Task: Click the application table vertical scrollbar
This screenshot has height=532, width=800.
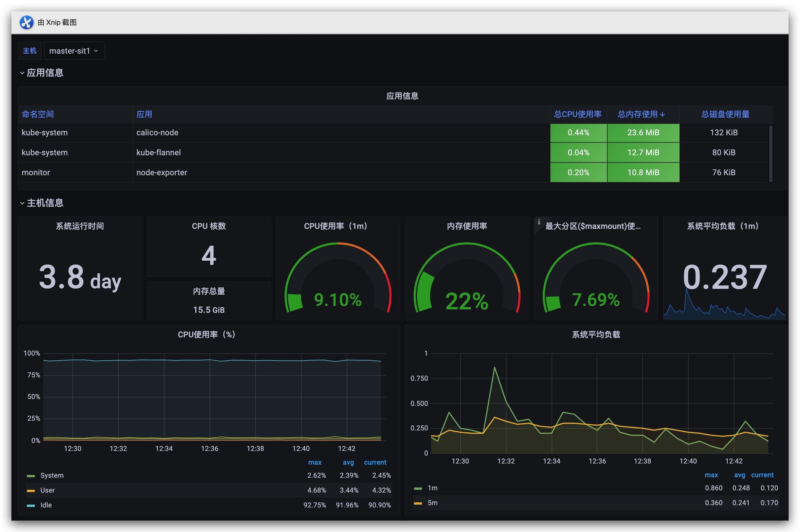Action: tap(771, 154)
